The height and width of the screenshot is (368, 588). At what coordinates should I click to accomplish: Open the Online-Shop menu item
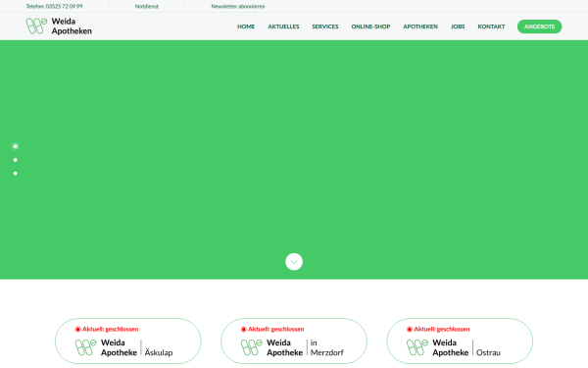tap(370, 26)
